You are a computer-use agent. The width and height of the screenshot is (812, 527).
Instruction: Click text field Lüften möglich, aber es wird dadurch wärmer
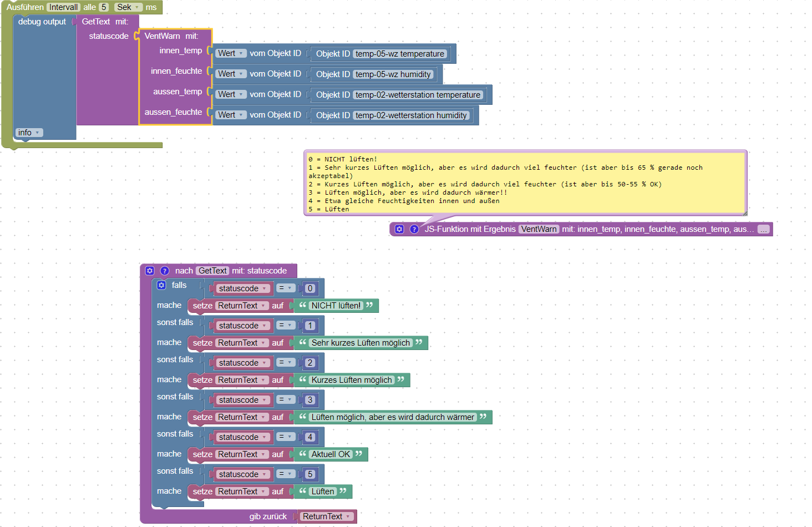[393, 417]
